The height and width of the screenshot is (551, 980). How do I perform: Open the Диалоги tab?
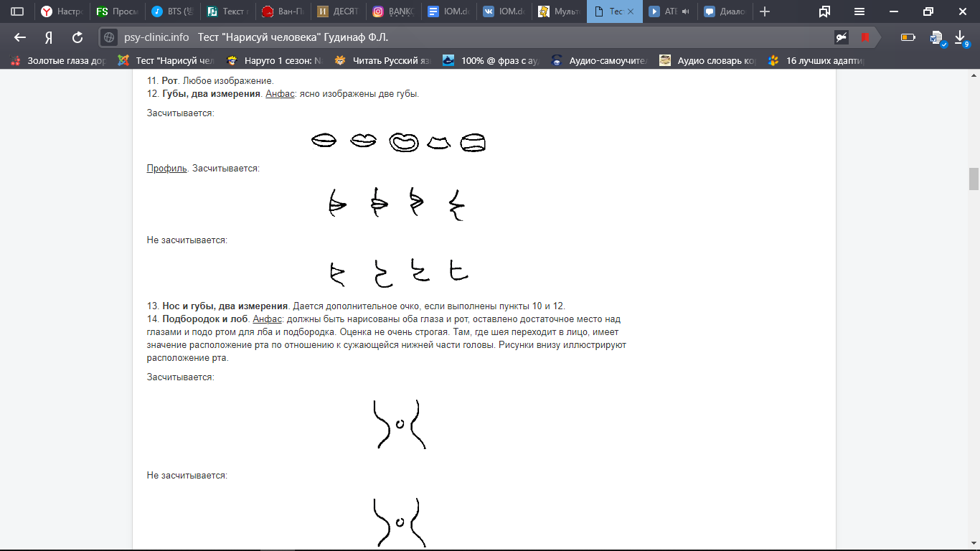[x=725, y=11]
